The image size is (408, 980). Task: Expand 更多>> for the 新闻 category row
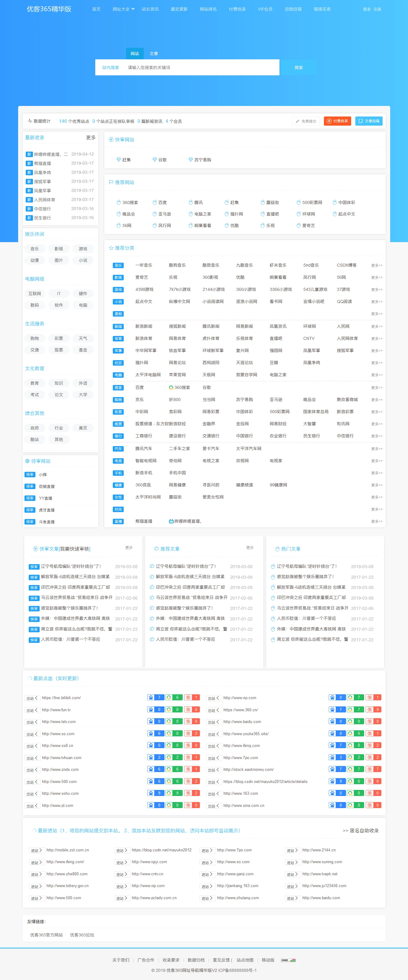(x=377, y=327)
